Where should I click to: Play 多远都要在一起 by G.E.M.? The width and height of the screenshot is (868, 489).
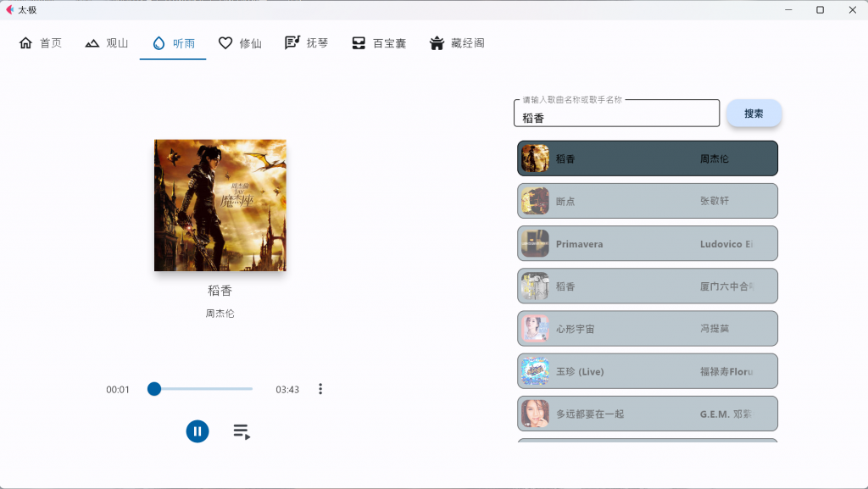tap(648, 414)
